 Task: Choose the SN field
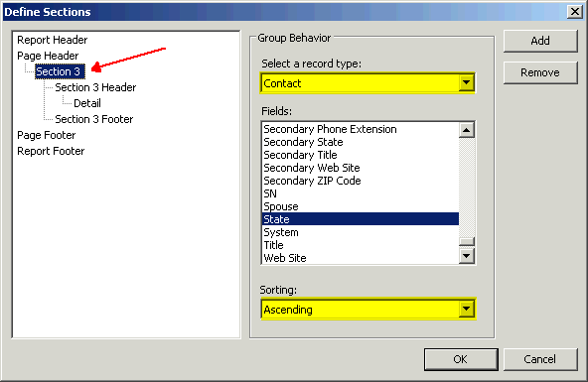tap(360, 193)
